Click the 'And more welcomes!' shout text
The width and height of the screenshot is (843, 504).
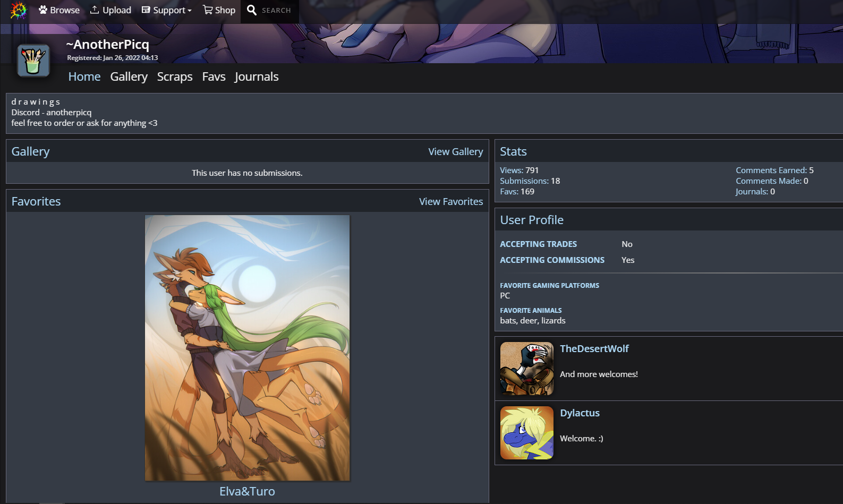pyautogui.click(x=599, y=374)
